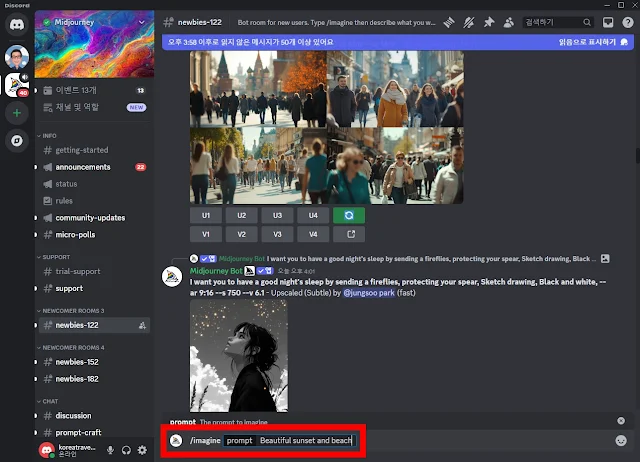Open the newbies-152 channel

(94, 362)
